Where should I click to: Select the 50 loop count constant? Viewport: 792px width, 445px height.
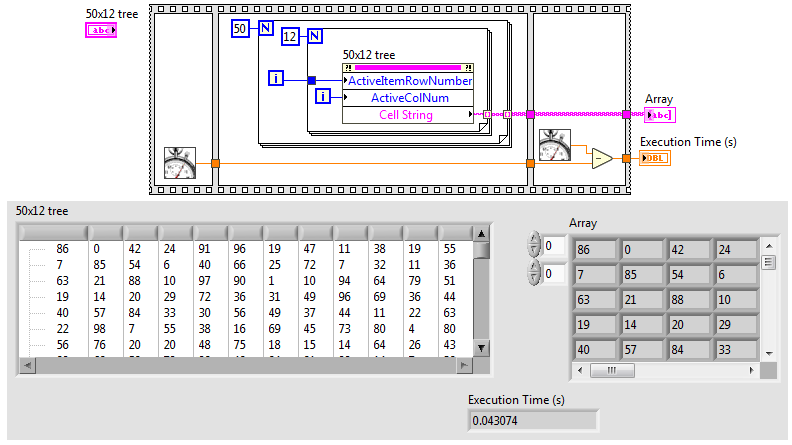pos(240,28)
